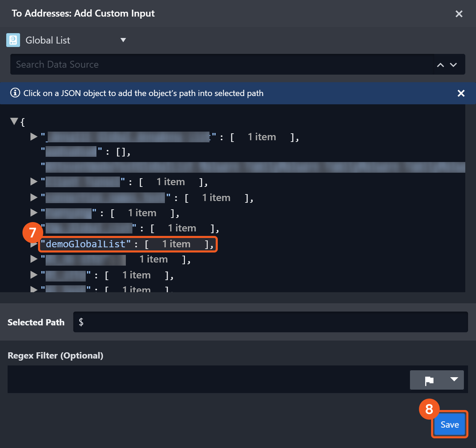Jump to previous search result arrow

pyautogui.click(x=440, y=65)
